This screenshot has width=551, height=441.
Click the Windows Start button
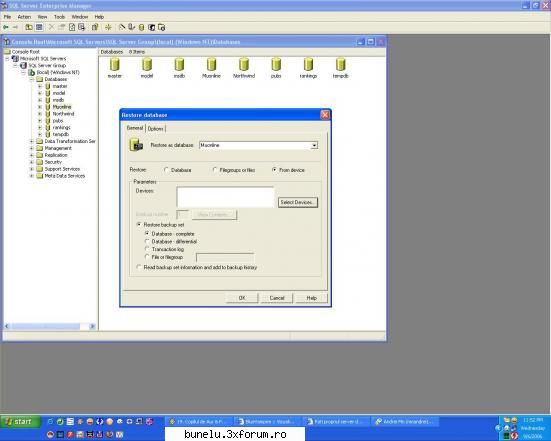pyautogui.click(x=20, y=421)
